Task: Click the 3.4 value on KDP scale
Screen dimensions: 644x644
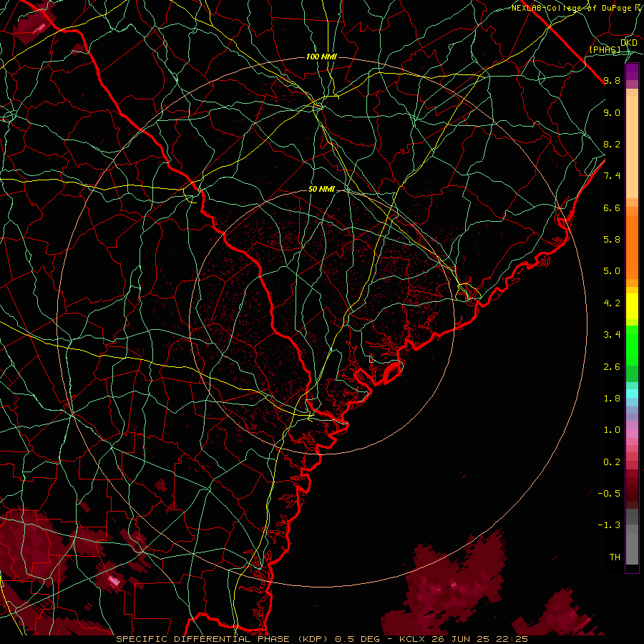Action: tap(612, 335)
